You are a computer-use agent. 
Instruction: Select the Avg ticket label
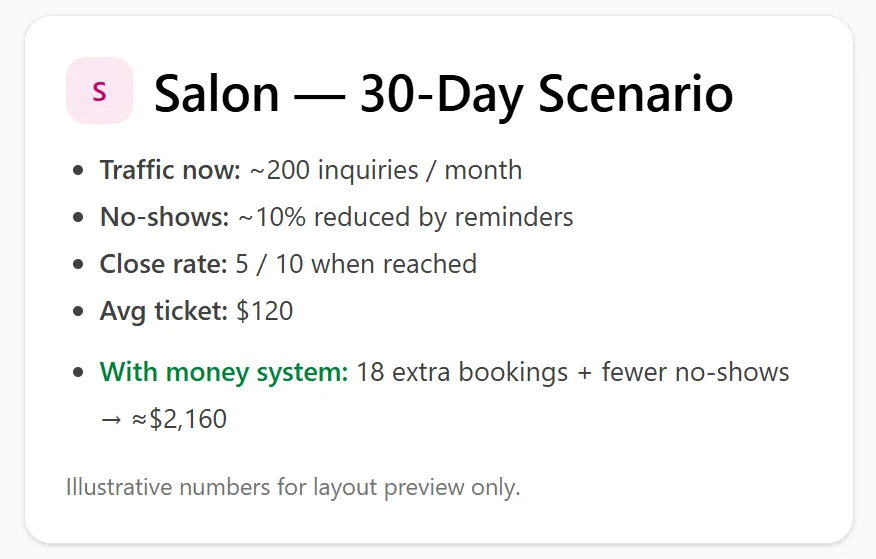164,311
